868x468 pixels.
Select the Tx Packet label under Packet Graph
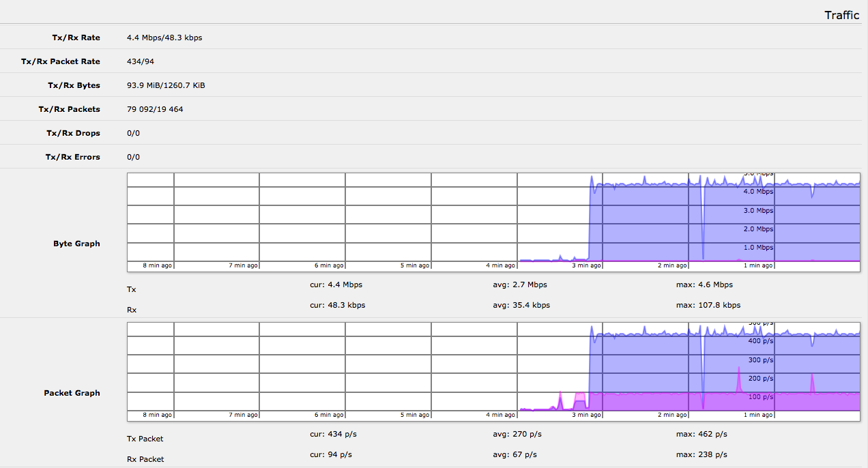(x=145, y=439)
